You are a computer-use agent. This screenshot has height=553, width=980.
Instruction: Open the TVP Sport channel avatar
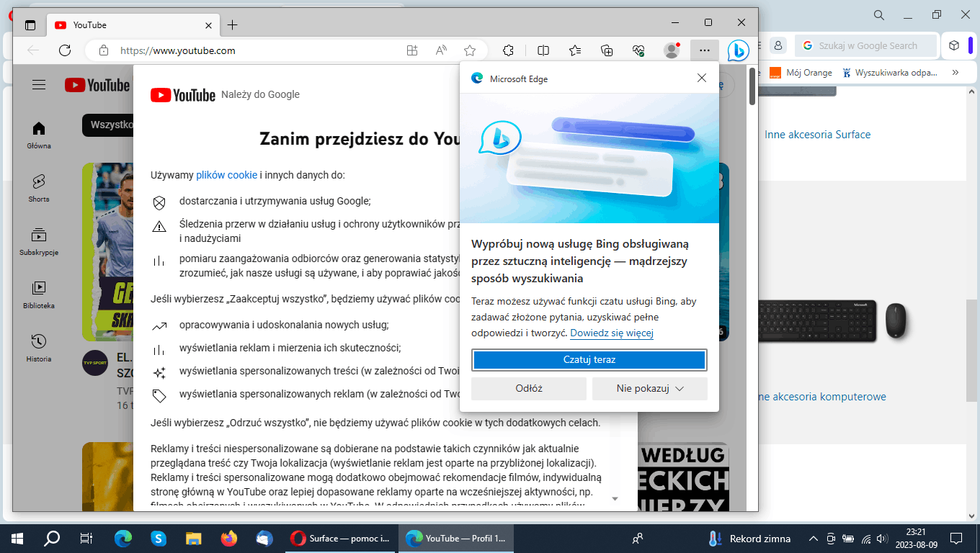94,363
